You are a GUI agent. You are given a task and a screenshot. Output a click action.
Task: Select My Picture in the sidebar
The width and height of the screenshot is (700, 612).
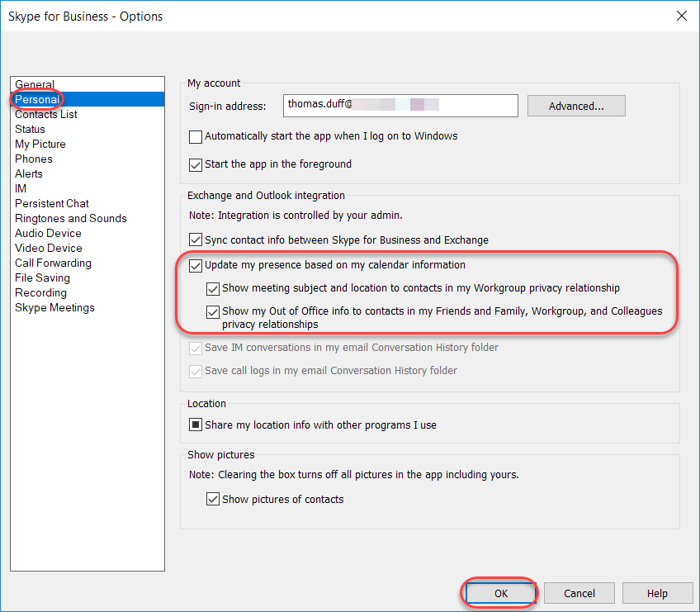[x=40, y=144]
